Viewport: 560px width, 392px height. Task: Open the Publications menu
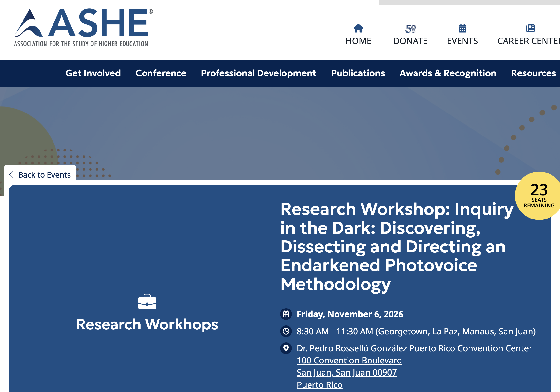pos(358,73)
